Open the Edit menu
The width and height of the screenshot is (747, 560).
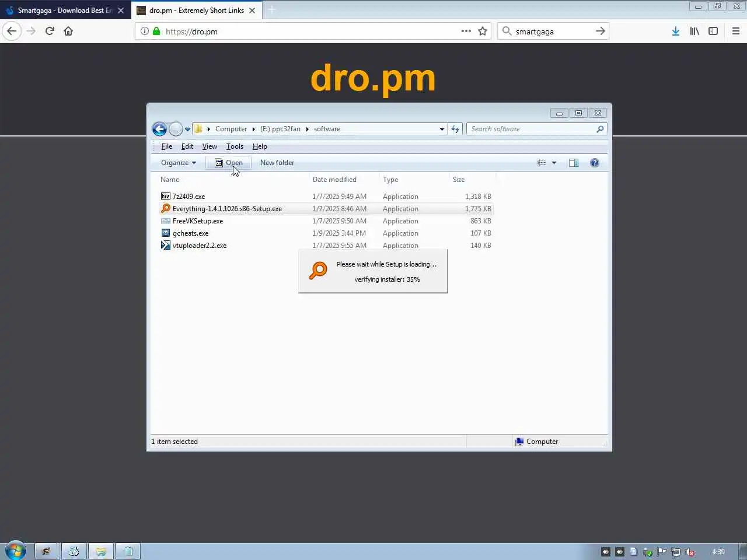pyautogui.click(x=187, y=146)
